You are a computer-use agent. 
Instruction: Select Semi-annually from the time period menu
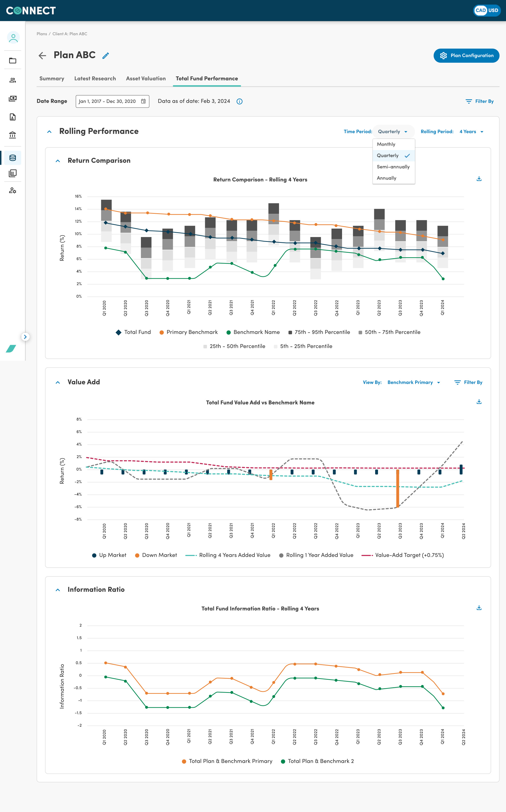[x=394, y=167]
